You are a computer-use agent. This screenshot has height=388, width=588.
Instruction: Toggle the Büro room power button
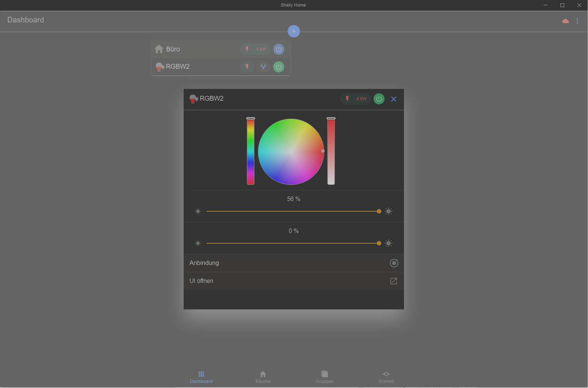point(279,49)
